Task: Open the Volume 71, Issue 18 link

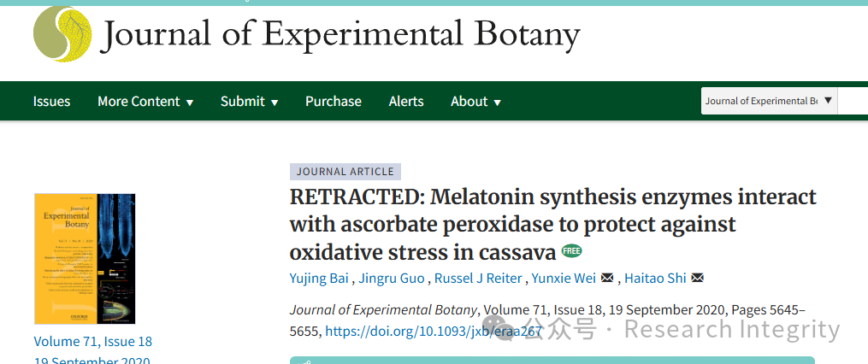Action: [93, 341]
